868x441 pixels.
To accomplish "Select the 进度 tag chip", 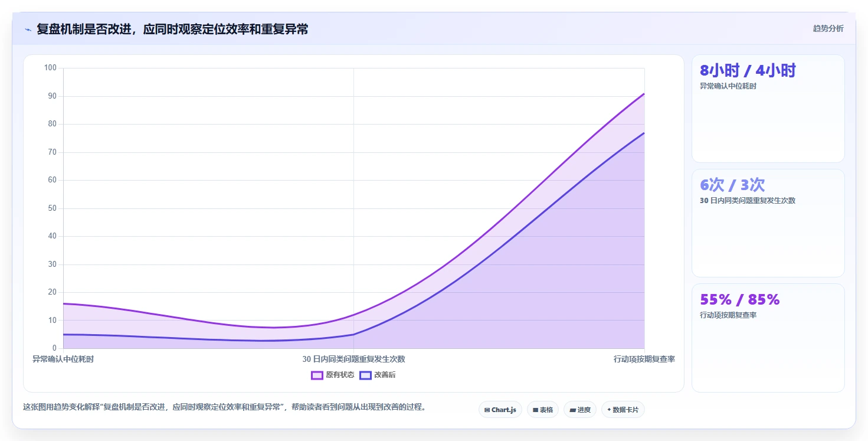I will (580, 410).
